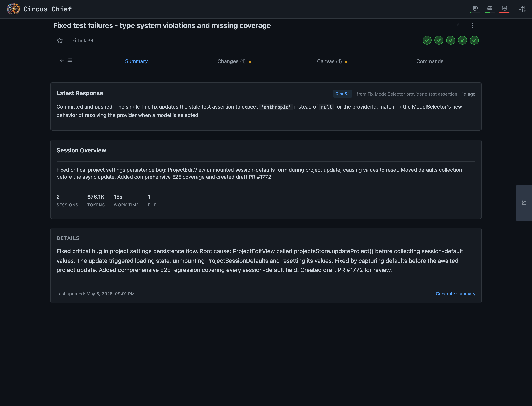Click the Circus Chief logo avatar
The width and height of the screenshot is (532, 406).
point(13,9)
